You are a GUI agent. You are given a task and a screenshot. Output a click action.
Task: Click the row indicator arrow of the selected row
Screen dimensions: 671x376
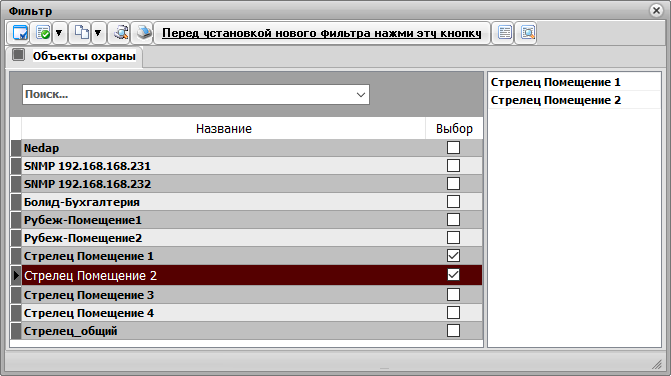(16, 275)
